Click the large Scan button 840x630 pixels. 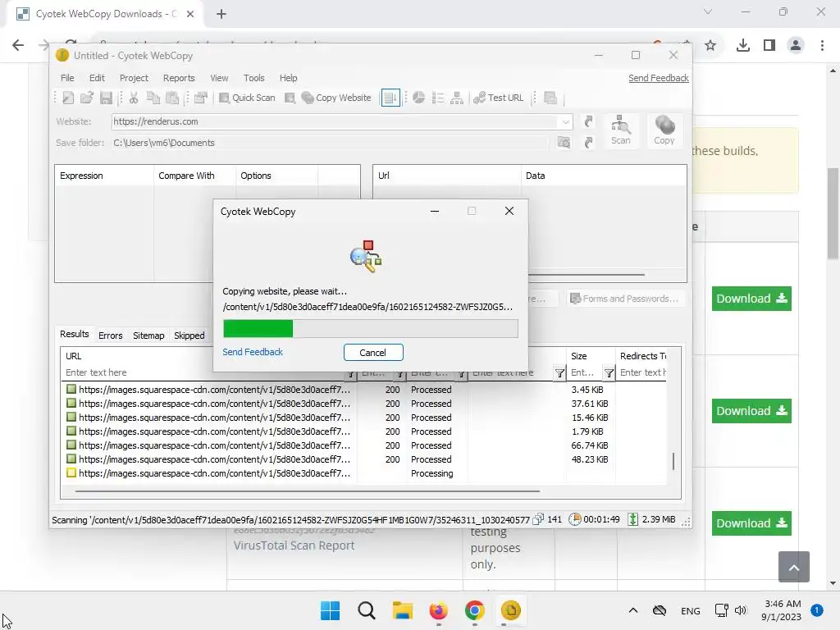point(621,130)
